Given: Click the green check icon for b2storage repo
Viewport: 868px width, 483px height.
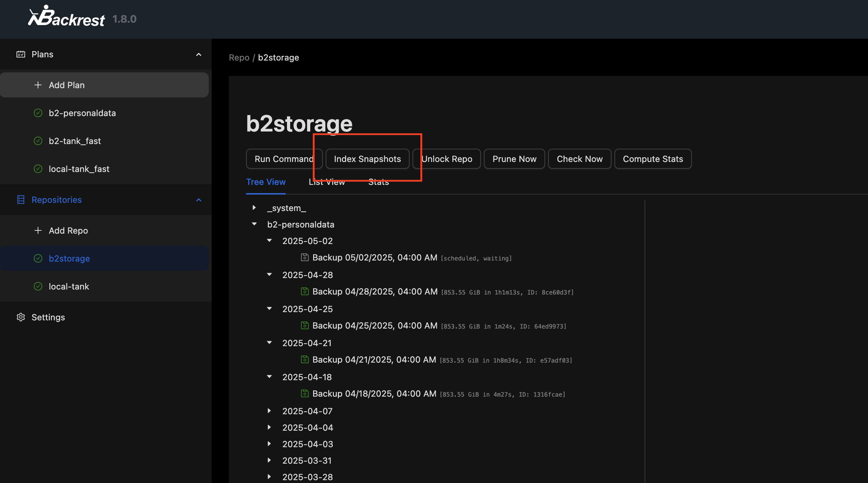Looking at the screenshot, I should pyautogui.click(x=38, y=258).
